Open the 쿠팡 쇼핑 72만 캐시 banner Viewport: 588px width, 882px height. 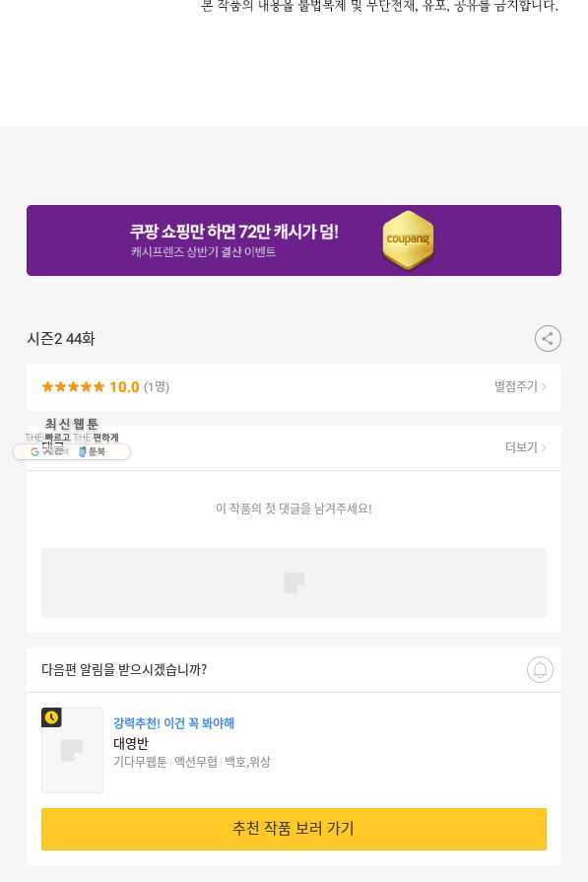click(294, 240)
